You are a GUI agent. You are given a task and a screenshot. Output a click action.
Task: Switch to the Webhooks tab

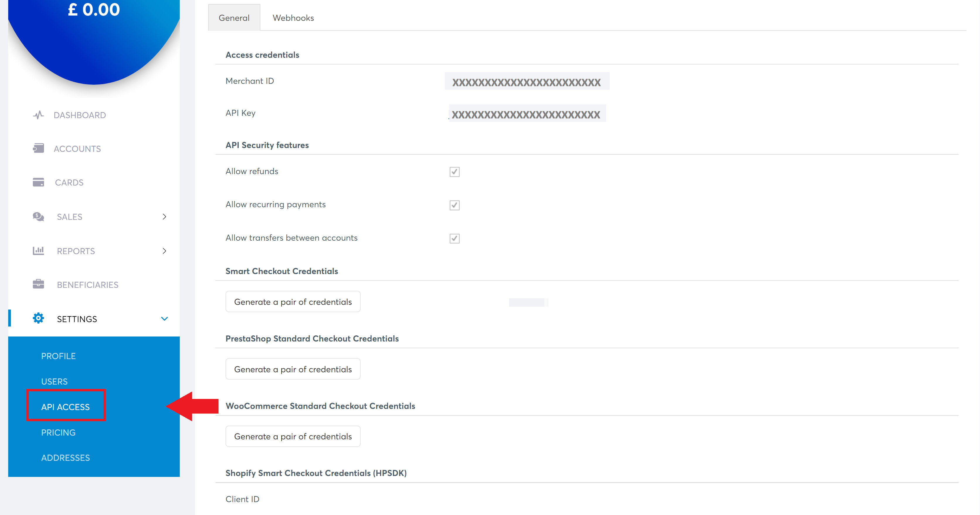[x=292, y=18]
